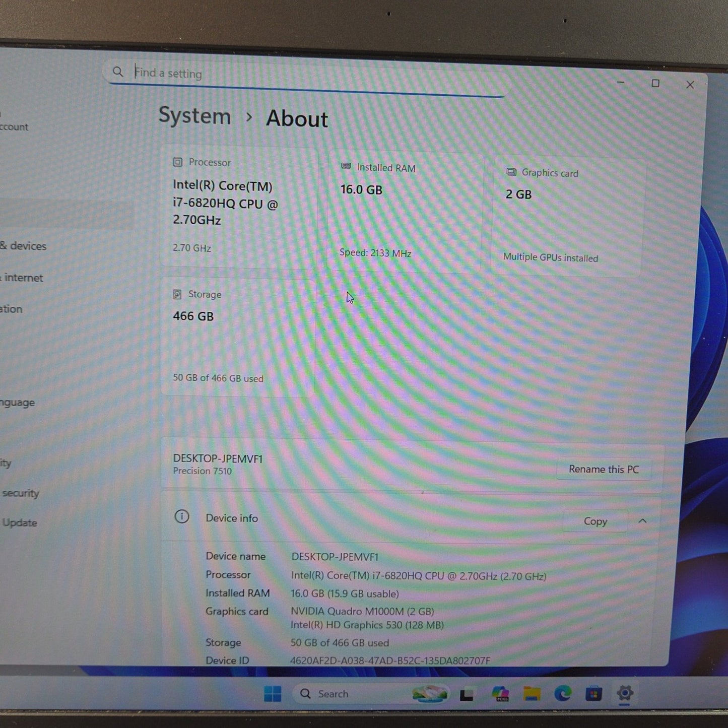Collapse the Device info section

[x=642, y=521]
